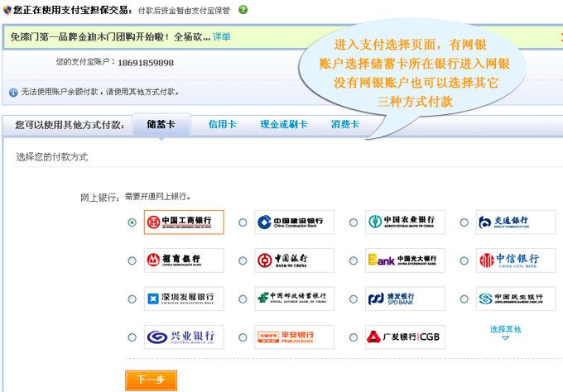Viewport: 563px width, 392px height.
Task: Open the 消费卡 tab
Action: 345,124
